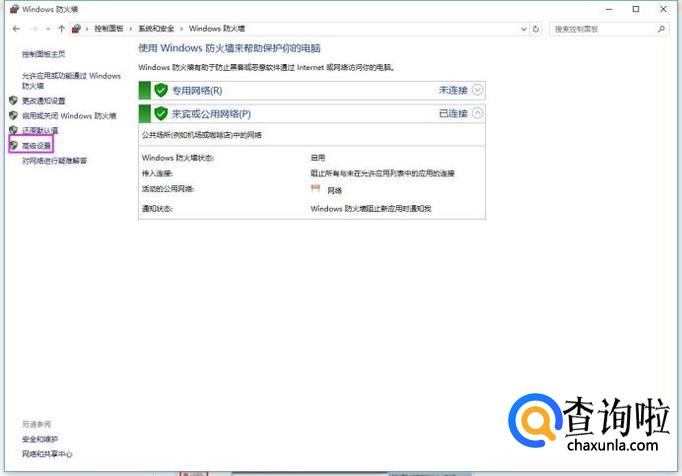Refresh the control panel page
The image size is (682, 476).
click(x=536, y=29)
